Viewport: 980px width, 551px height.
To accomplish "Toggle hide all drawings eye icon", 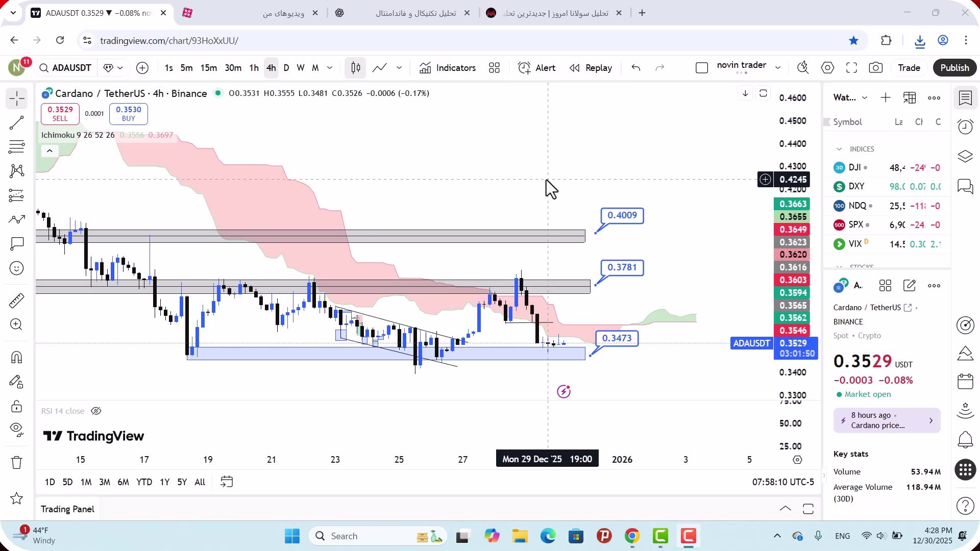I will (17, 430).
